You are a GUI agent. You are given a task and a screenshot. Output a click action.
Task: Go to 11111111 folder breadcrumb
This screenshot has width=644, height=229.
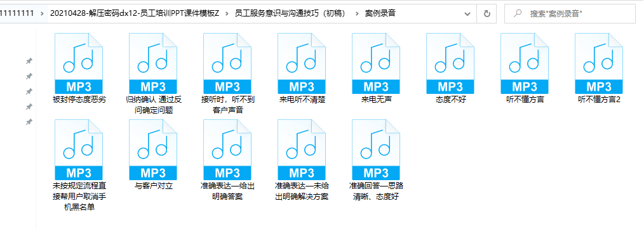click(x=17, y=13)
